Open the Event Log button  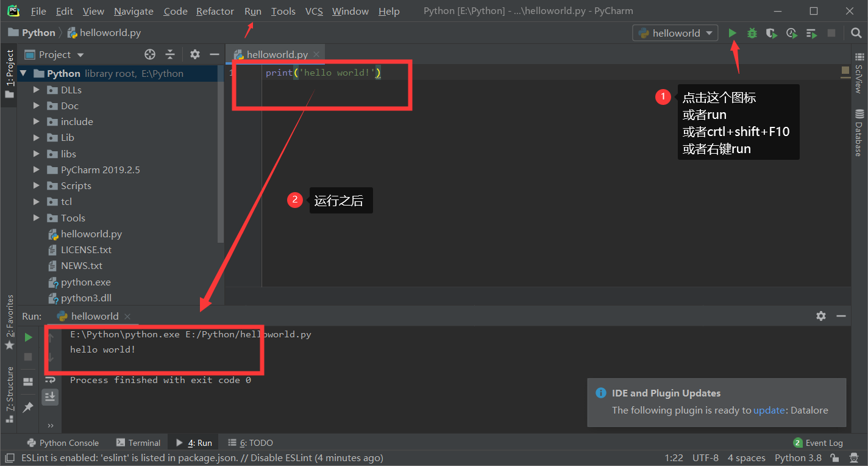pyautogui.click(x=817, y=443)
